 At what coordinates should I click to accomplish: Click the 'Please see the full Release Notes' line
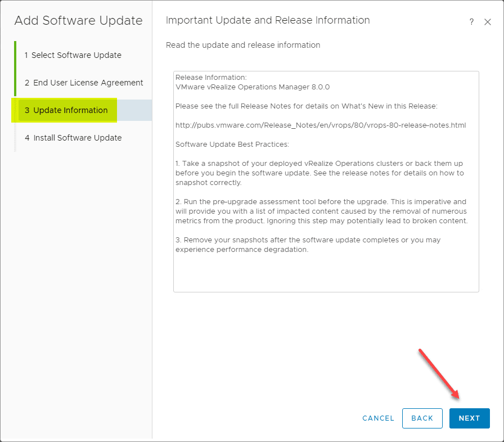point(307,106)
